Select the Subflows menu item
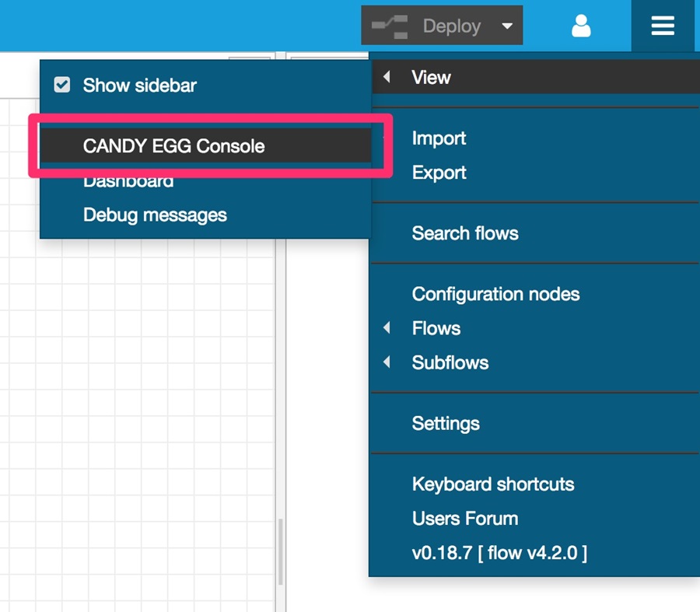This screenshot has width=700, height=612. point(536,362)
